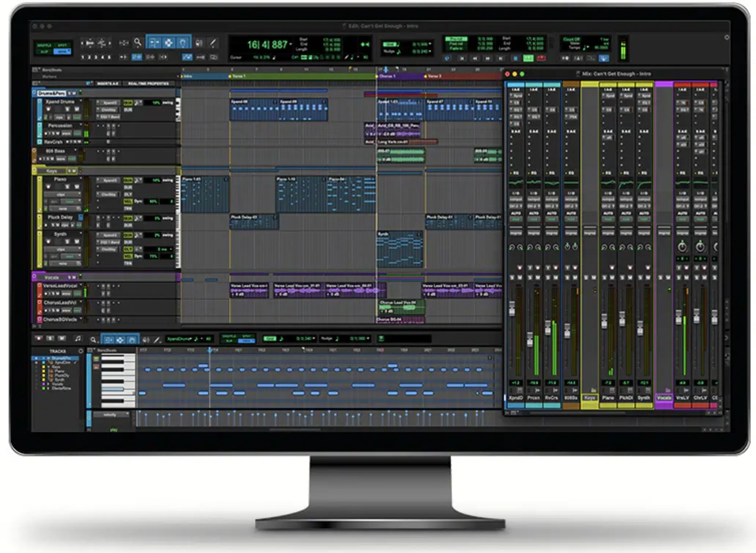Click the horizontal zoom arrows icon

(x=124, y=43)
